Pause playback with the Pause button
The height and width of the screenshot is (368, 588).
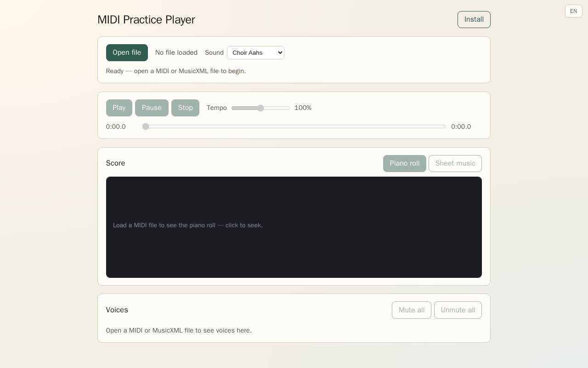pyautogui.click(x=152, y=108)
